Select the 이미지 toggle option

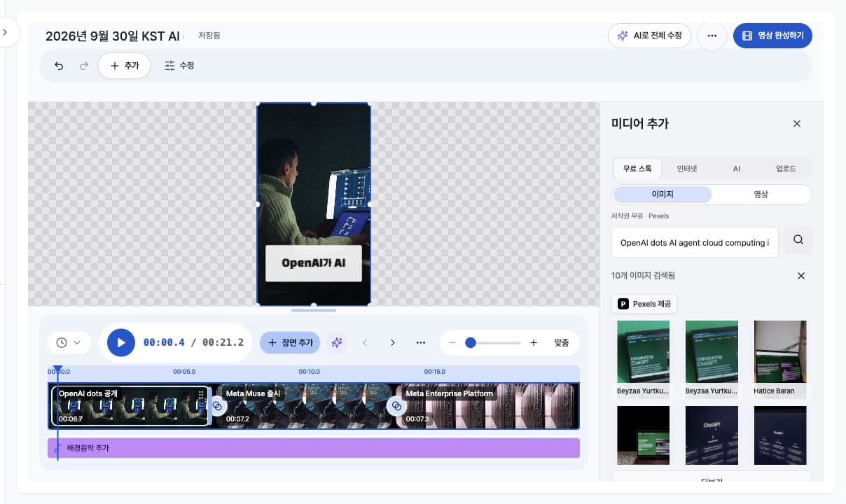663,195
